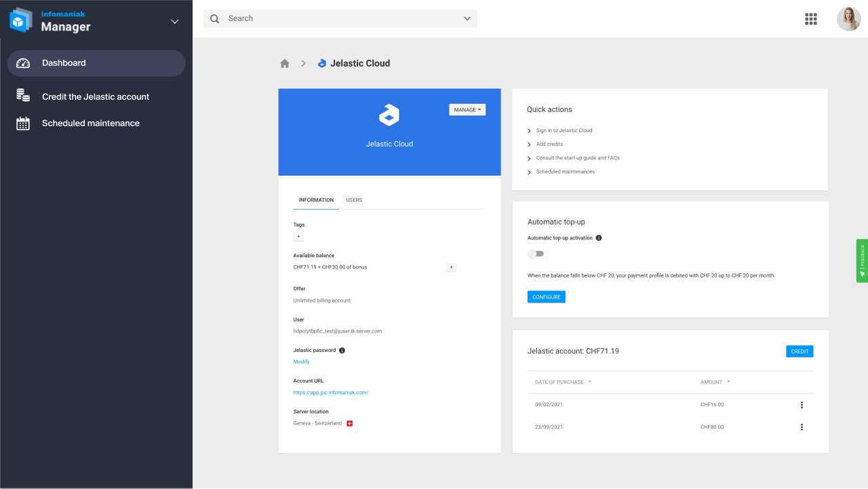The image size is (868, 489).
Task: Click the add tag plus button
Action: (x=298, y=236)
